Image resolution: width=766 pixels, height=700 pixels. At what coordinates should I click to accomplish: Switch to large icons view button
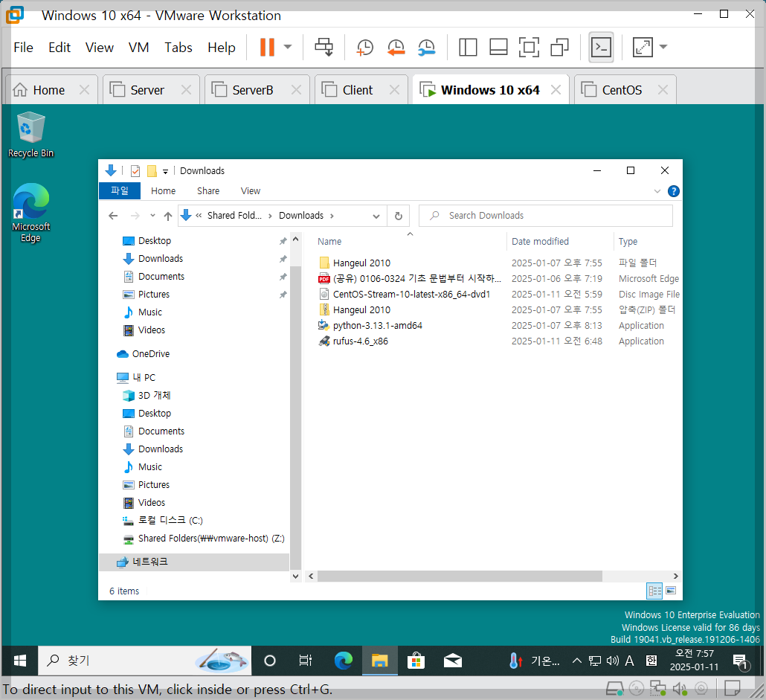click(x=672, y=591)
